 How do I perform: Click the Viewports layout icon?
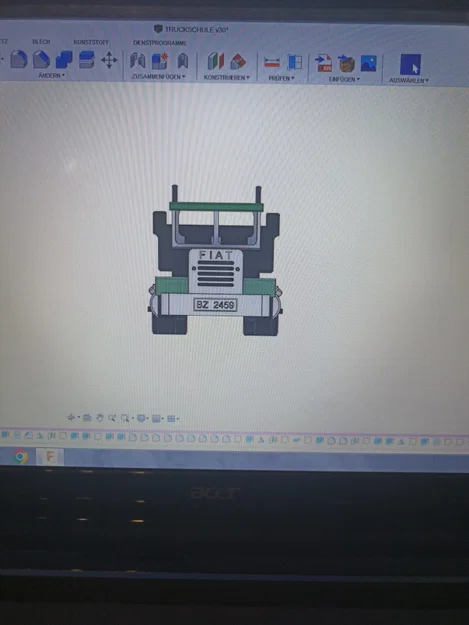click(171, 419)
